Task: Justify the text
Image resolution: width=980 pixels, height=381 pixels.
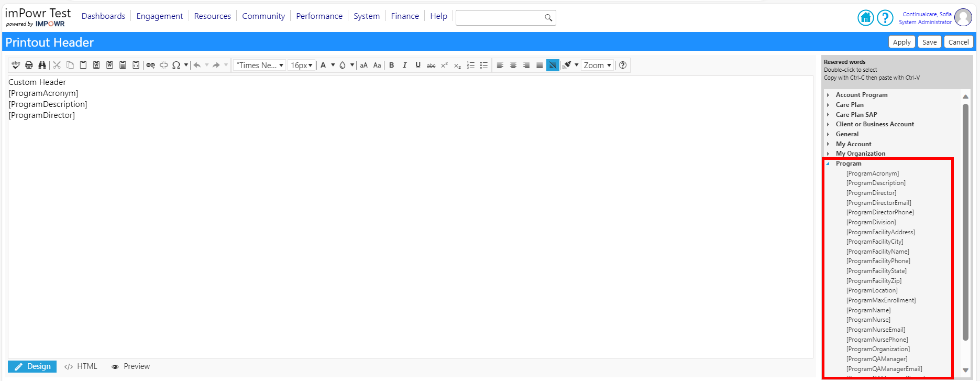Action: [539, 65]
